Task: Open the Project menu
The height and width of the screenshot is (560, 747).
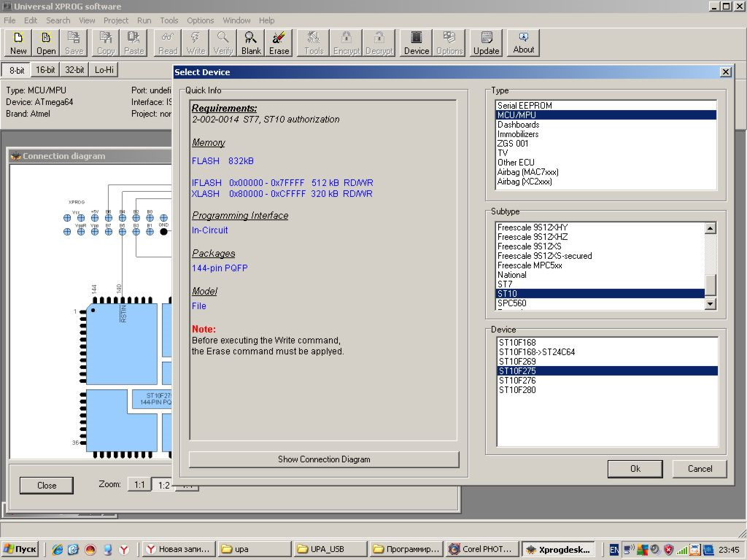Action: 115,20
